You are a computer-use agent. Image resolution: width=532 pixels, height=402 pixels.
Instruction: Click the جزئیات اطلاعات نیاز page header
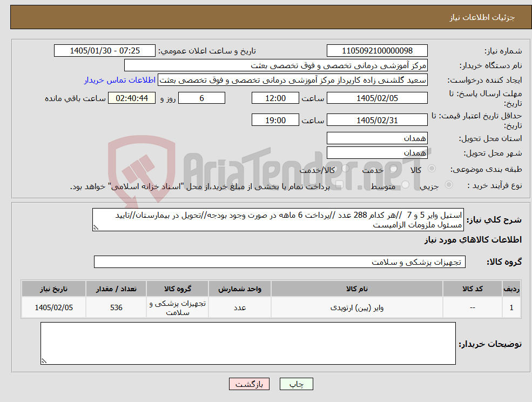(x=482, y=17)
